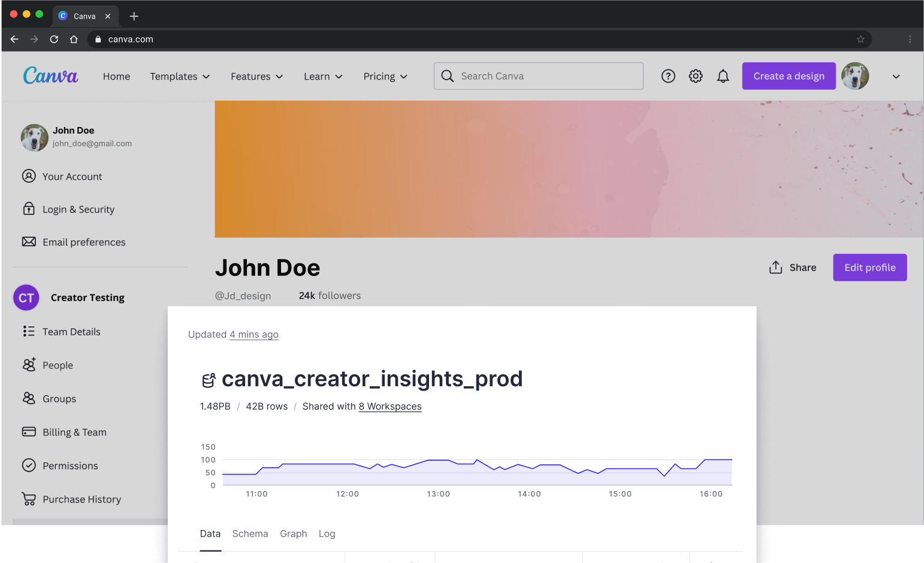Open settings gear icon in header
Viewport: 924px width, 563px height.
pyautogui.click(x=696, y=76)
